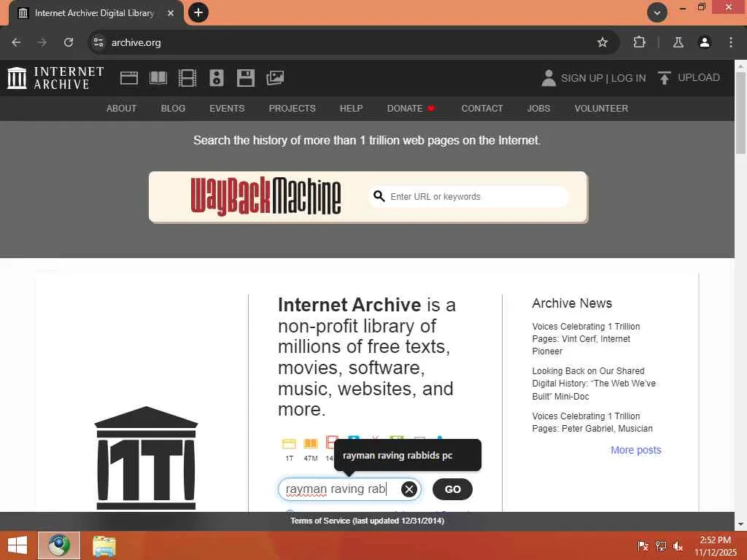Screen dimensions: 747x560
Task: Open the Images icon in the top bar
Action: (275, 78)
